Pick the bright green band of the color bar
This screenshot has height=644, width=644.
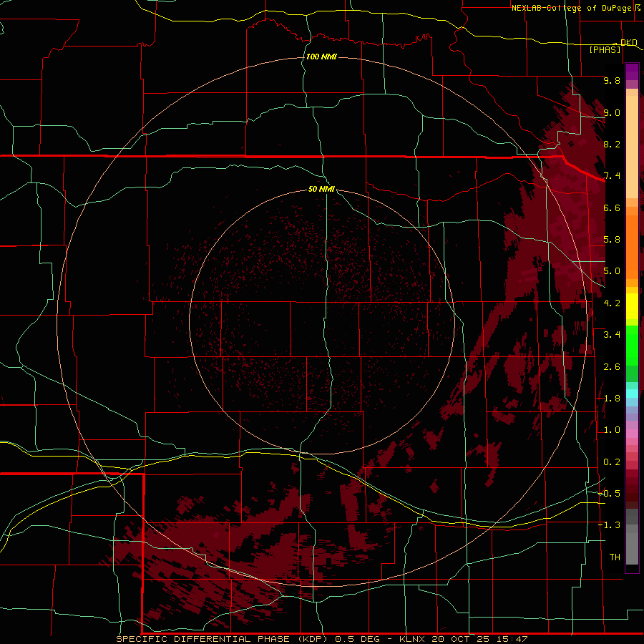pos(632,345)
